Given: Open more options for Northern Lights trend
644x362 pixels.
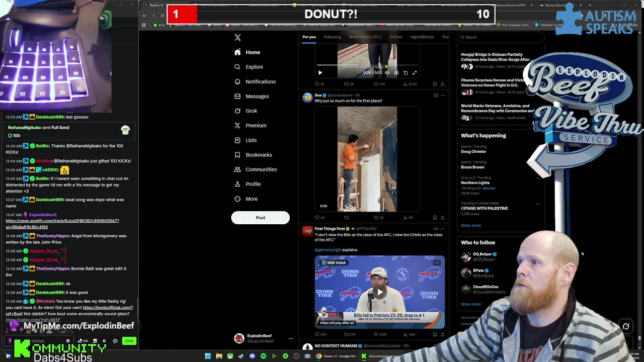Looking at the screenshot, I should point(538,178).
